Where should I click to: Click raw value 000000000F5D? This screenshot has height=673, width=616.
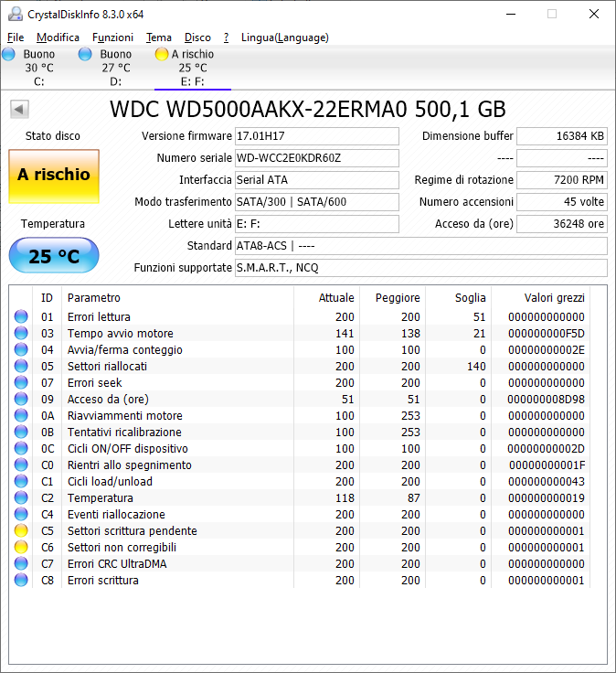pos(546,334)
